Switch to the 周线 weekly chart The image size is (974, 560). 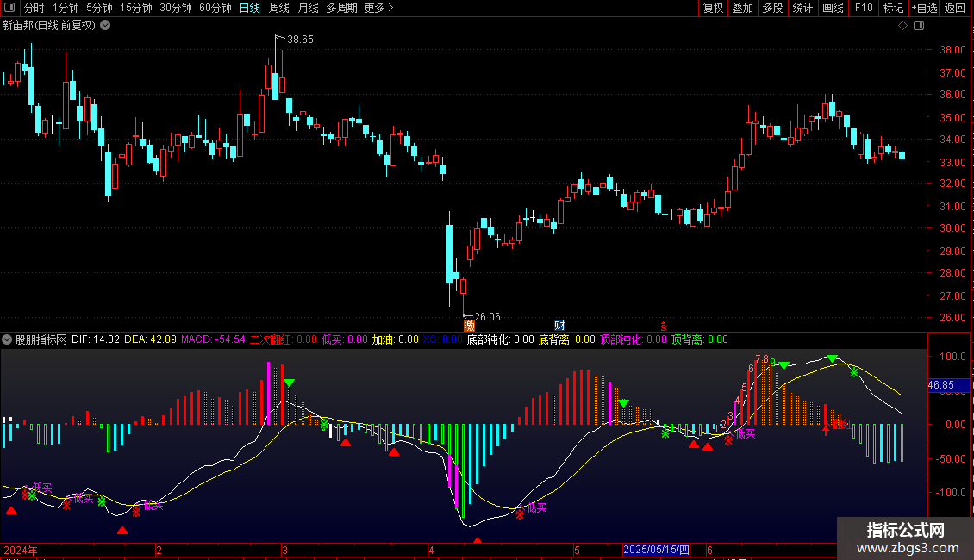[279, 8]
